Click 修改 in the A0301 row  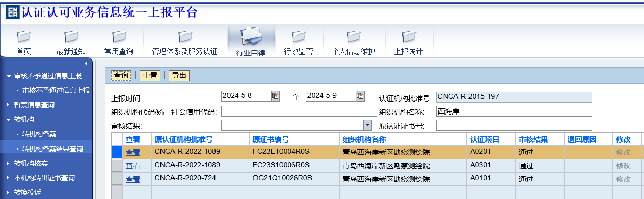point(623,166)
